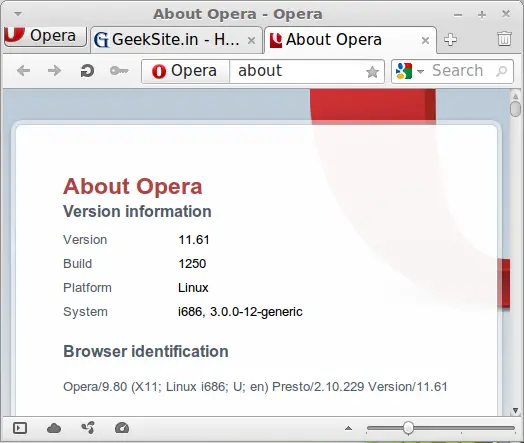Select the About Opera tab
The width and height of the screenshot is (524, 443).
[350, 40]
